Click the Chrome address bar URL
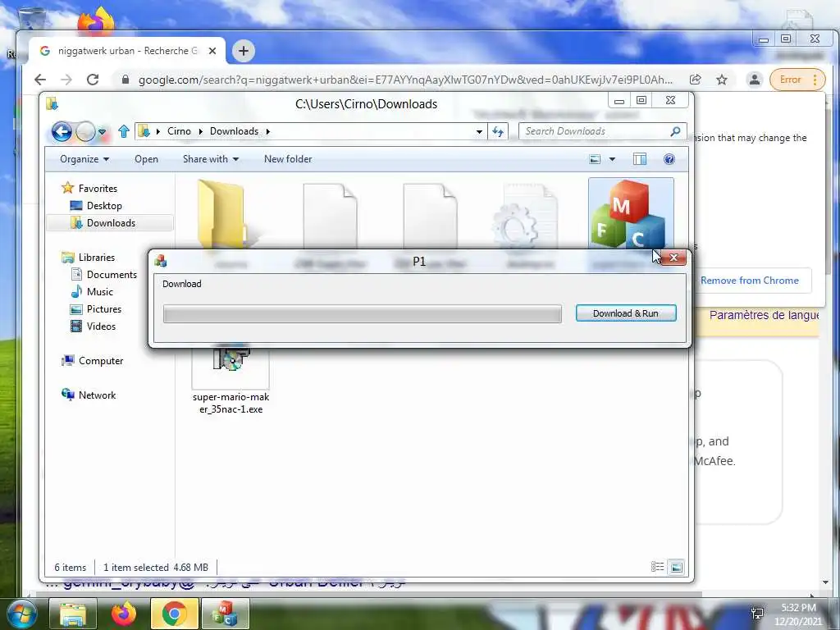The image size is (840, 630). (405, 80)
